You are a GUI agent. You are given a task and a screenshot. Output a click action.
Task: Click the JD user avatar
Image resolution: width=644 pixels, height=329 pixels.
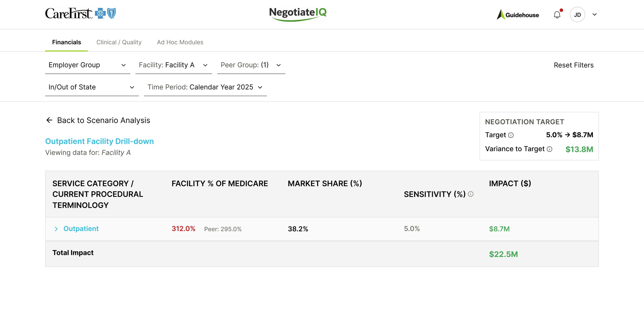[x=577, y=15]
